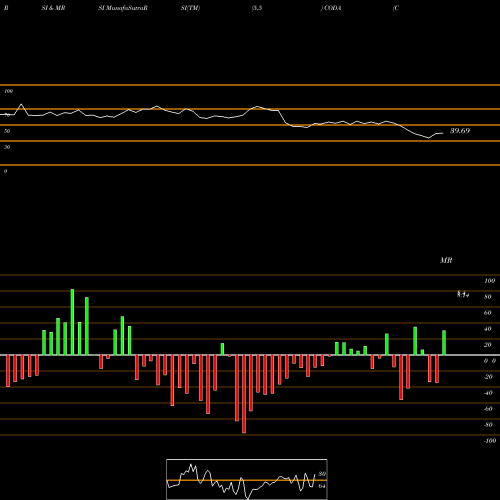Click the 20 label on the MR axis
500x500 pixels.
(488, 345)
